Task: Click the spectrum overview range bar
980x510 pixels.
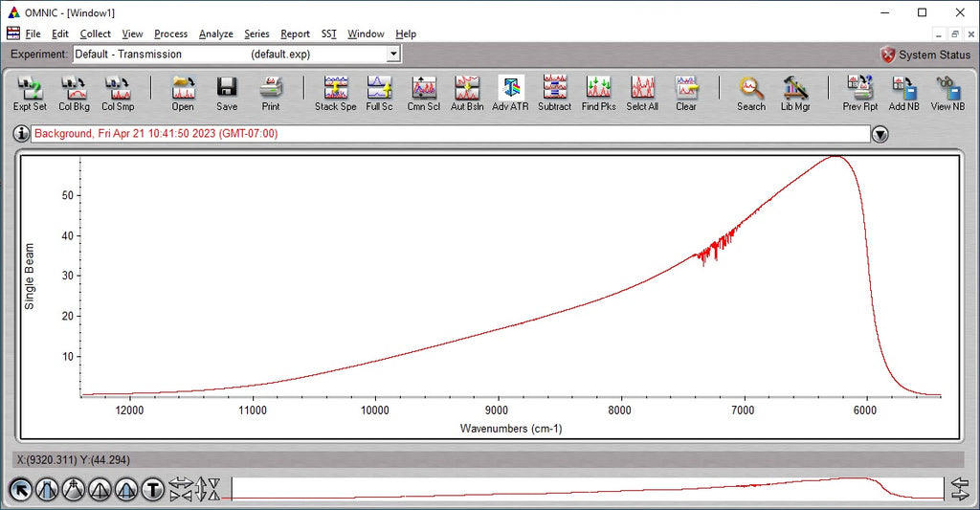Action: click(587, 489)
